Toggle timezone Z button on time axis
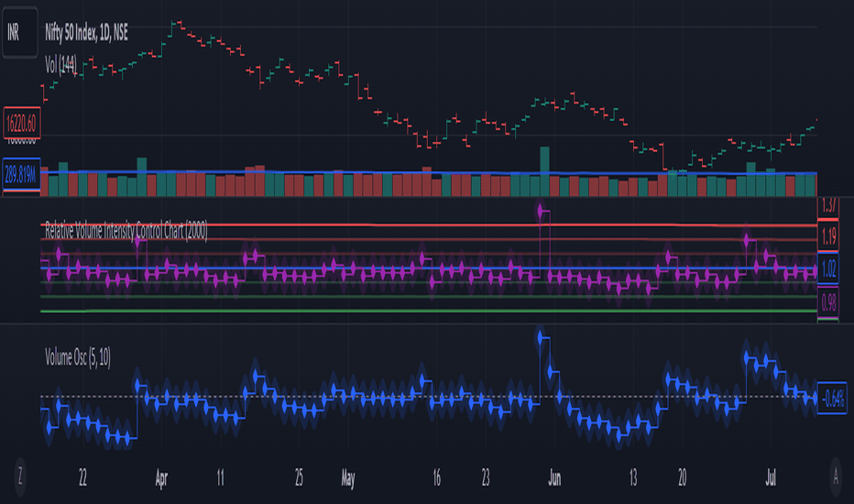This screenshot has width=854, height=504. point(20,477)
